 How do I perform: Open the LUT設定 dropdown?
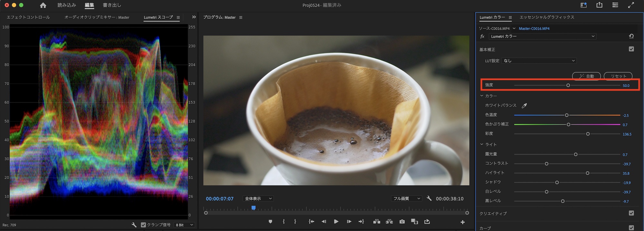tap(539, 61)
